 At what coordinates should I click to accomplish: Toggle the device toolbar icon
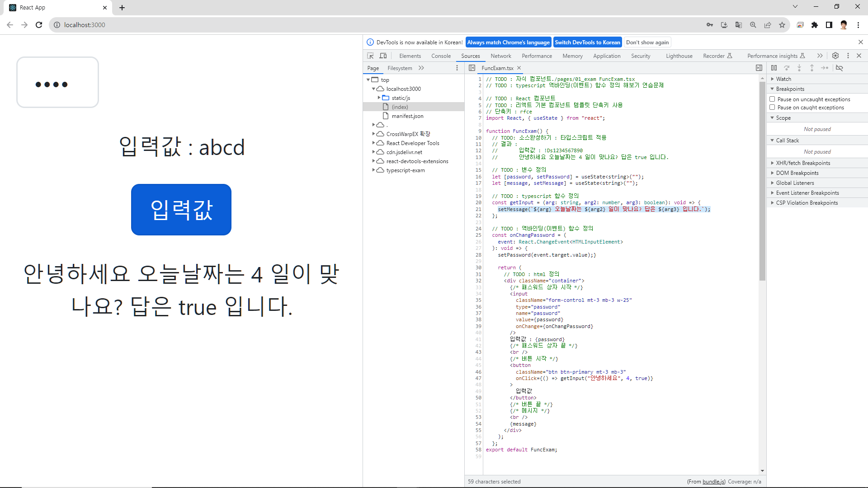(x=383, y=56)
